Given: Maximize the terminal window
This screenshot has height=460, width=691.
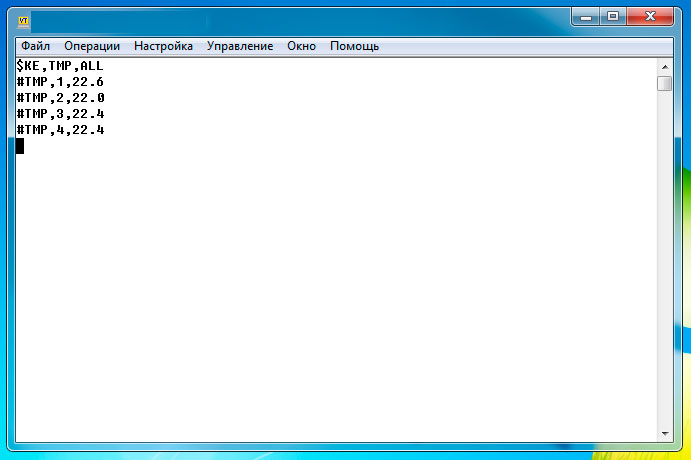Looking at the screenshot, I should 613,16.
